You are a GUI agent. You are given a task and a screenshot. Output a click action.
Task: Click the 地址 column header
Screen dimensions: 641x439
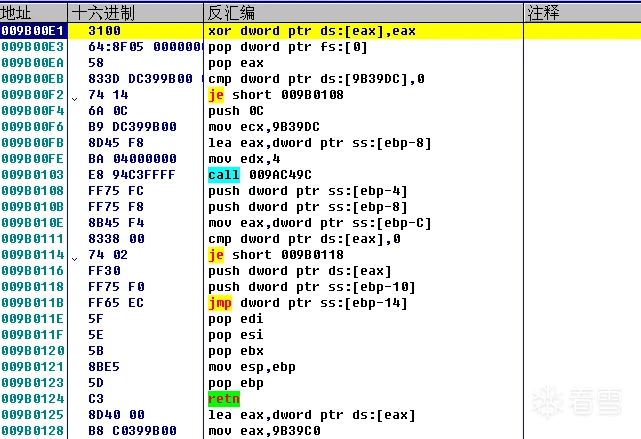(18, 12)
